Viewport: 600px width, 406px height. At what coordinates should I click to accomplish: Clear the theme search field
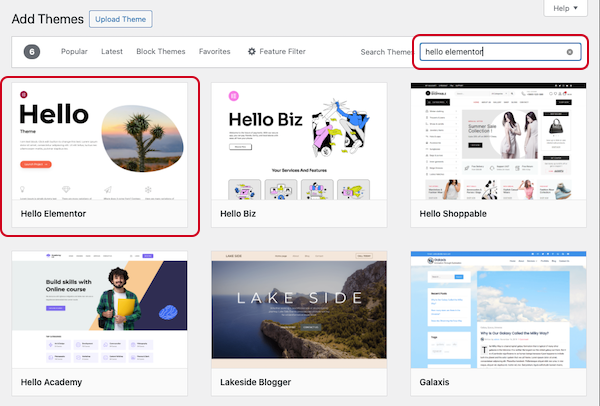pos(570,52)
